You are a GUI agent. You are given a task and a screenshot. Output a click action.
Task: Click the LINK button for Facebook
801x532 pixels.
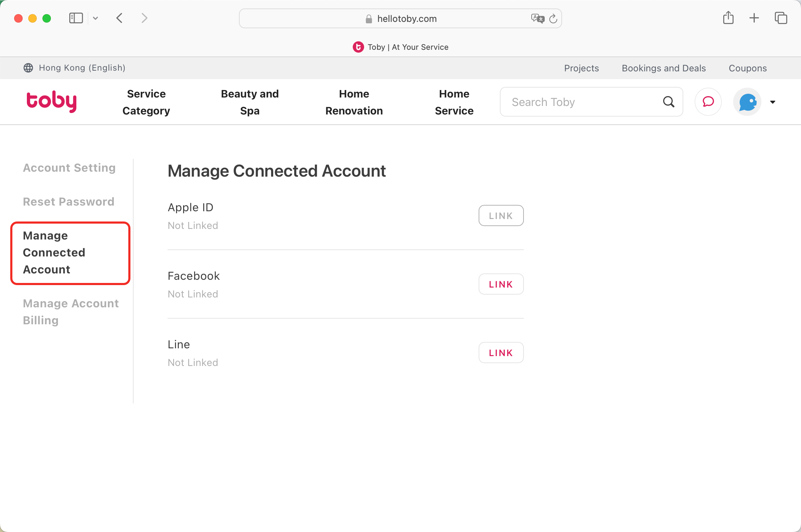(501, 284)
